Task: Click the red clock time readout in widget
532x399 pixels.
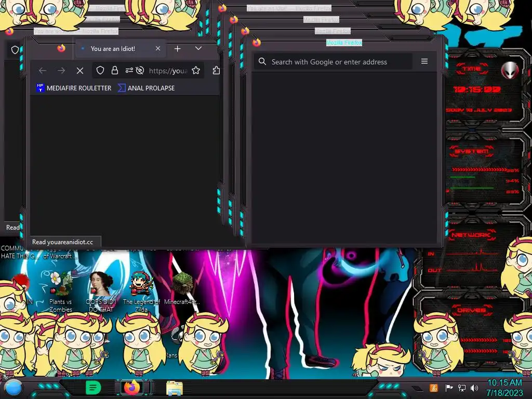Action: click(x=477, y=89)
